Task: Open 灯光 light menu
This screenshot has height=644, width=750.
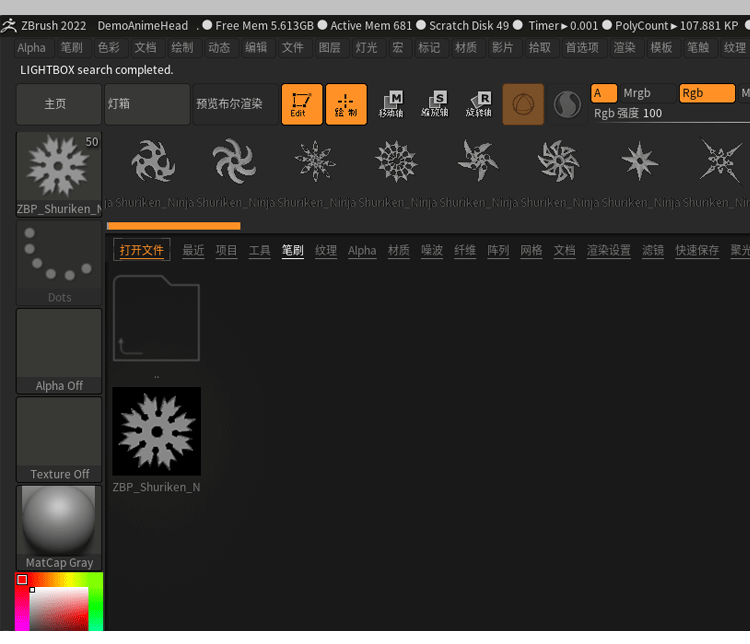Action: pos(366,48)
